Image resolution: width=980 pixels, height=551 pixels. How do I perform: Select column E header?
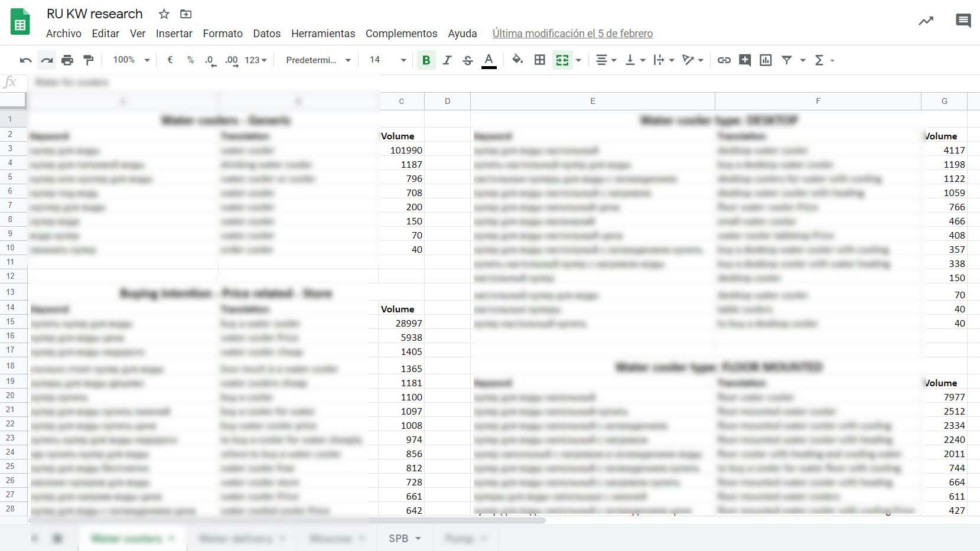coord(592,101)
